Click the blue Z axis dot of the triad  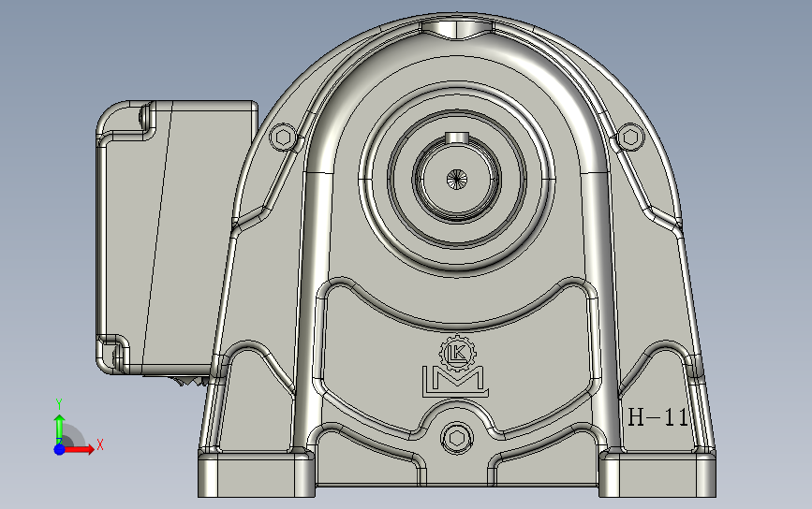point(60,449)
